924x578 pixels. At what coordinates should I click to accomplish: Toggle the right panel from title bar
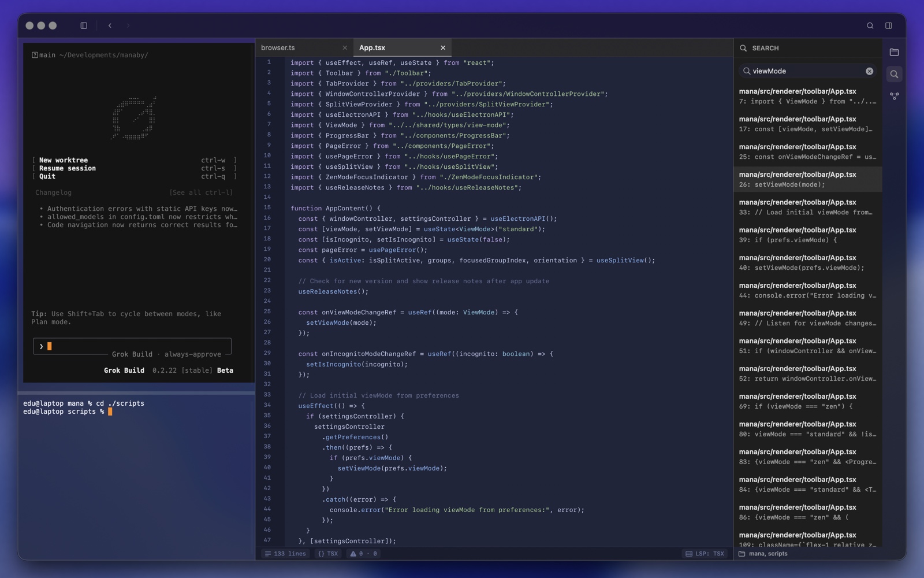click(889, 25)
